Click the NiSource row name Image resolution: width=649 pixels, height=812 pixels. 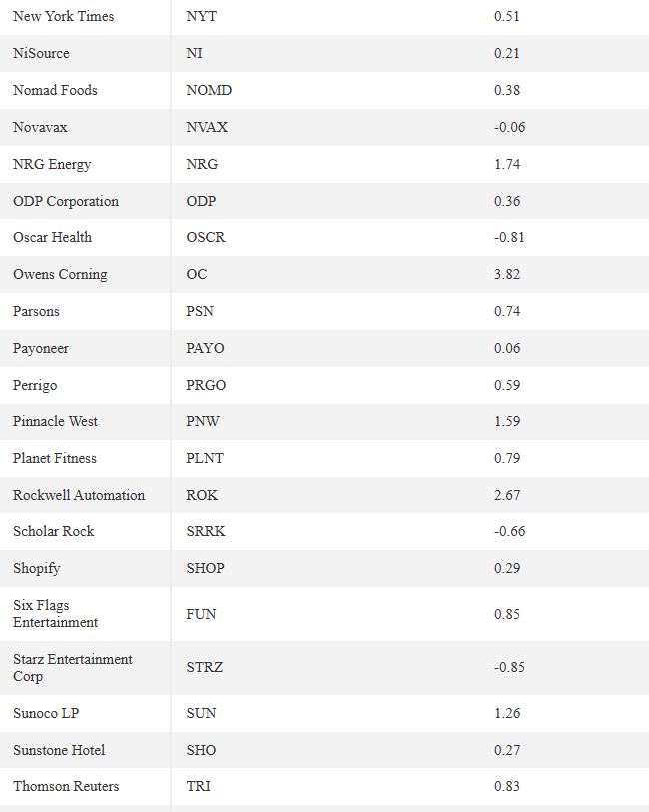41,53
